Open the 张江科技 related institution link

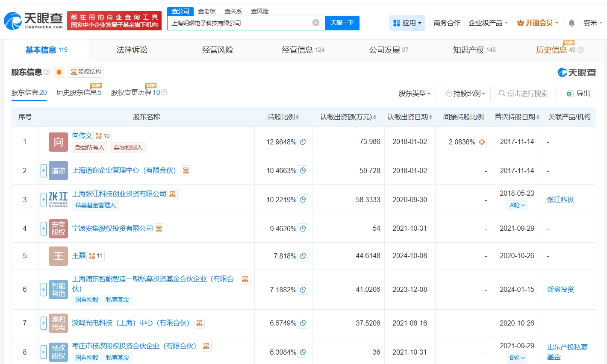pyautogui.click(x=560, y=200)
